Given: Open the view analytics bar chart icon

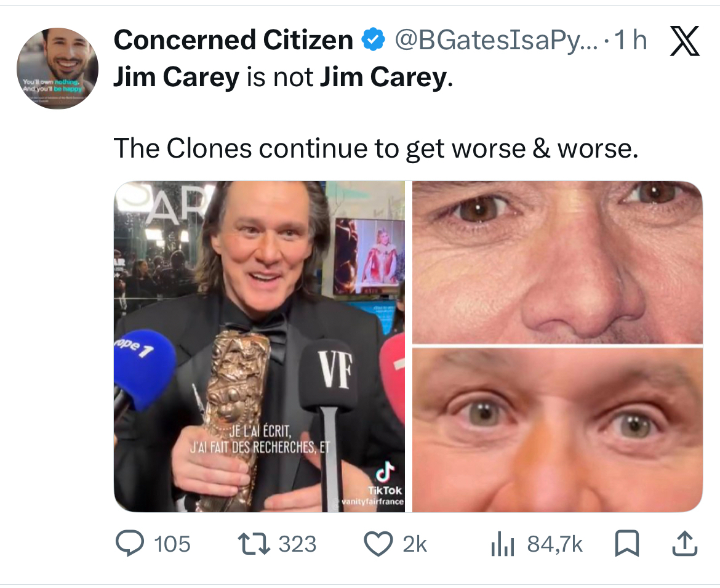Looking at the screenshot, I should (503, 544).
